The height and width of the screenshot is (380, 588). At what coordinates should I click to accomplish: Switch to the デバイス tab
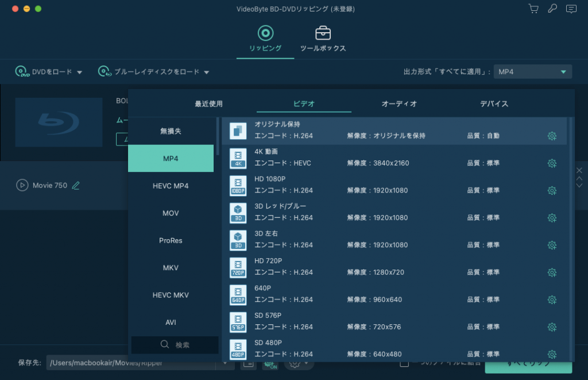pos(494,104)
